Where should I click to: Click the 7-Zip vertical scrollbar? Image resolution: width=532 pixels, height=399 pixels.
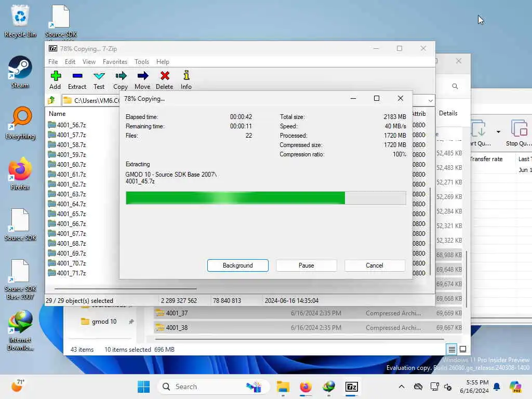click(x=430, y=231)
